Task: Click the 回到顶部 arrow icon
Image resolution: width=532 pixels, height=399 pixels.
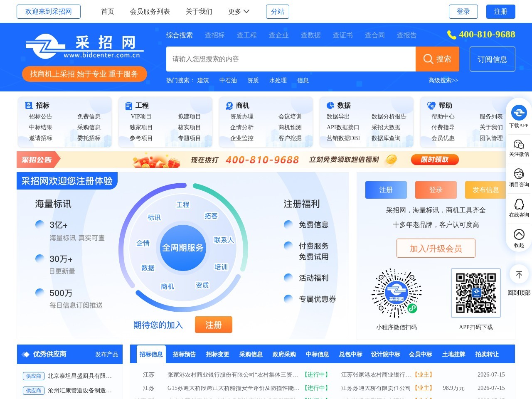Action: pyautogui.click(x=519, y=275)
